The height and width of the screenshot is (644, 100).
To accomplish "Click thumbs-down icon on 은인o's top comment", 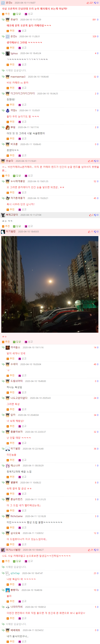I will [x=95, y=3].
